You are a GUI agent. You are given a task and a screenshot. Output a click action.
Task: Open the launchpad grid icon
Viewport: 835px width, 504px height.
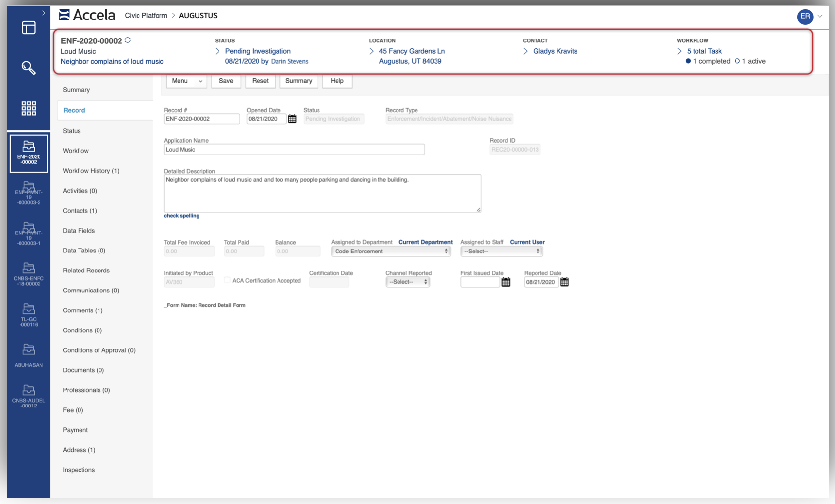(x=28, y=108)
